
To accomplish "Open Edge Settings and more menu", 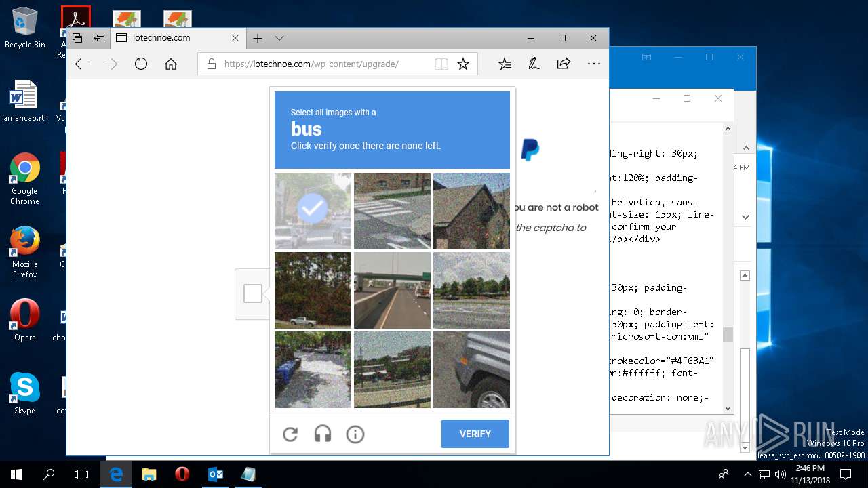I will [594, 64].
